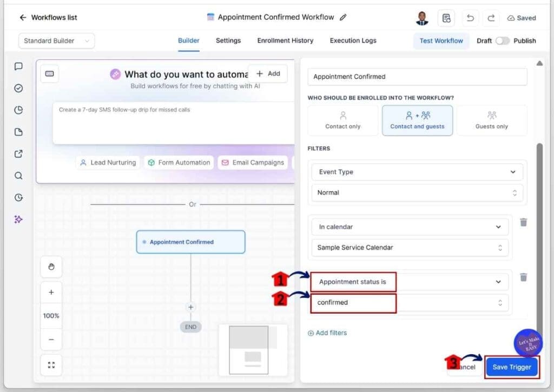This screenshot has width=554, height=392.
Task: Open the Normal value dropdown
Action: [417, 193]
